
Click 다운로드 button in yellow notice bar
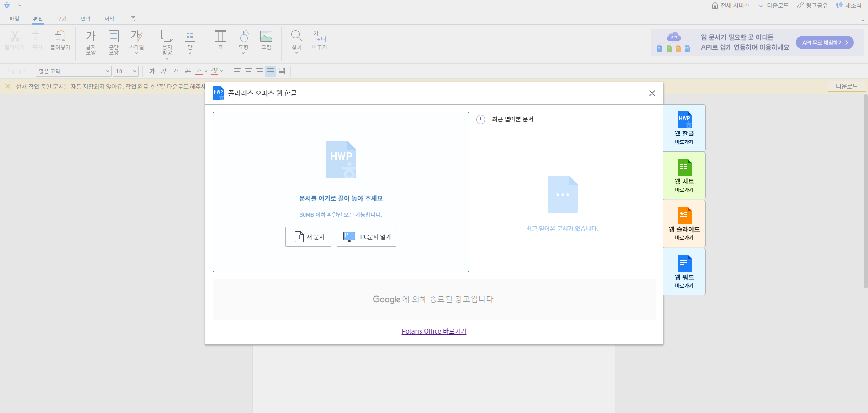tap(847, 86)
